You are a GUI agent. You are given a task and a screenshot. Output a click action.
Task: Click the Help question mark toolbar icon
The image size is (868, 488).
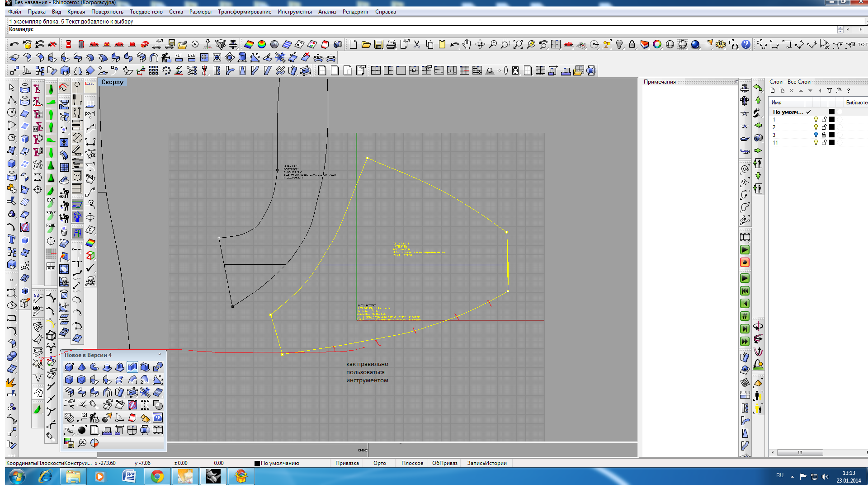coord(746,44)
